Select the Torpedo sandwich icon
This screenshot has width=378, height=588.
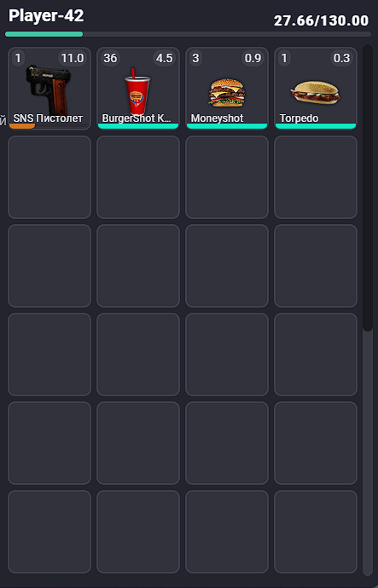[x=315, y=92]
